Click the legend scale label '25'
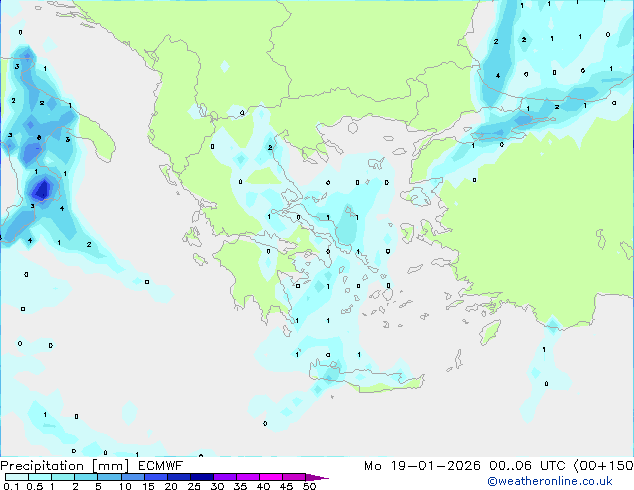The height and width of the screenshot is (490, 634). click(194, 486)
